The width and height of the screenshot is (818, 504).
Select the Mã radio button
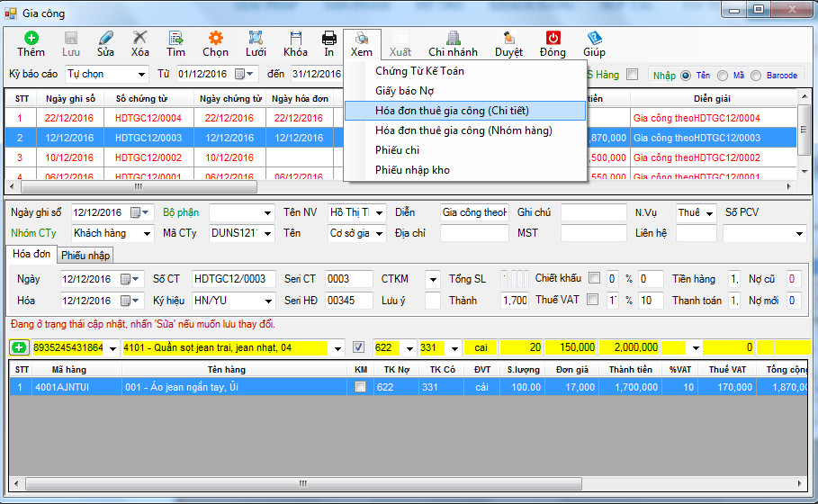pos(722,76)
